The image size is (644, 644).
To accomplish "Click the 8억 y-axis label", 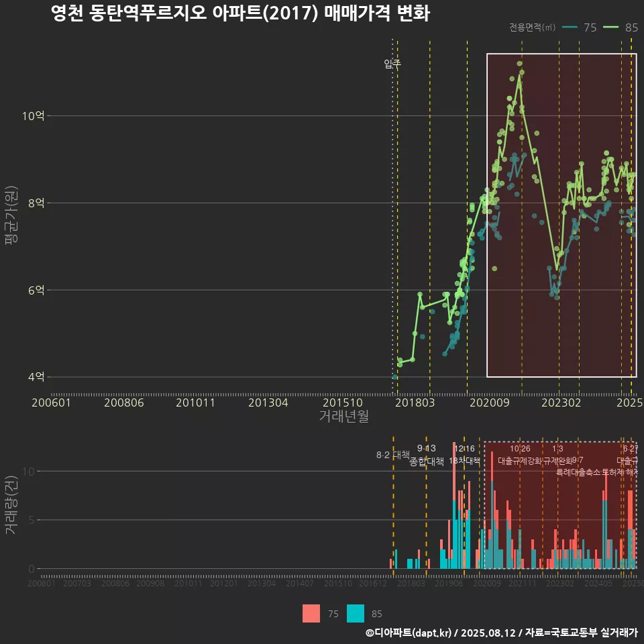I will pos(36,203).
